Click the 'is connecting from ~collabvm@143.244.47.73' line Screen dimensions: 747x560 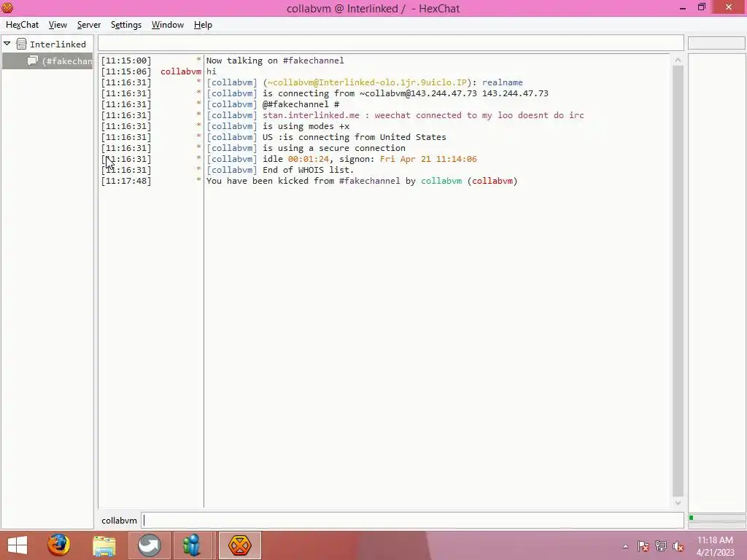point(377,93)
